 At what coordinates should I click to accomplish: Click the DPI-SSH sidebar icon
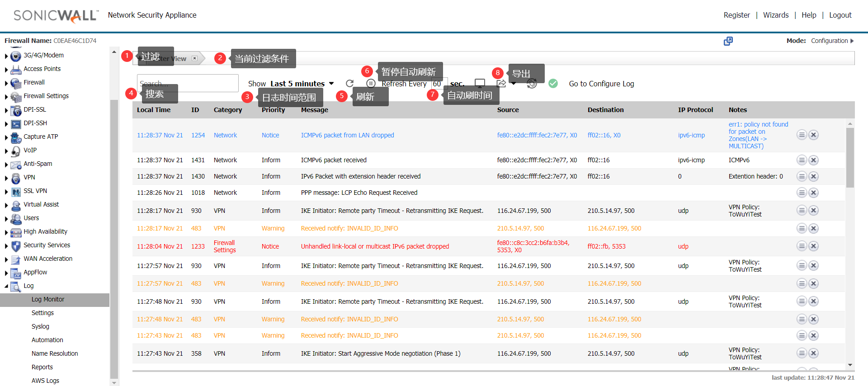click(16, 124)
